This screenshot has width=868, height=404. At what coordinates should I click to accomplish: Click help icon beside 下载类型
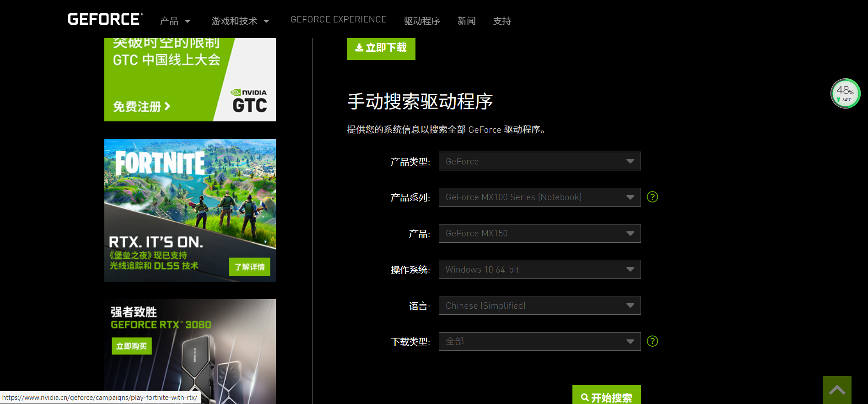click(652, 341)
